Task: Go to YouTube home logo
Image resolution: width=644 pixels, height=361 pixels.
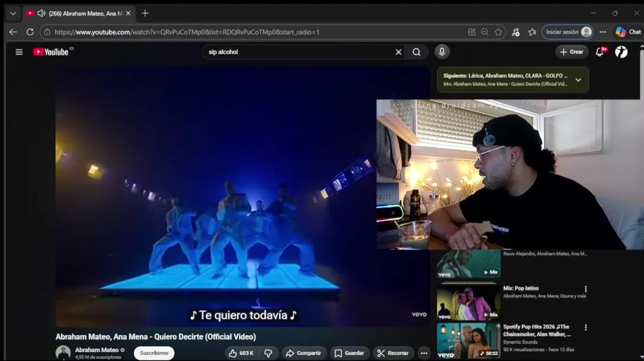Action: [x=51, y=52]
